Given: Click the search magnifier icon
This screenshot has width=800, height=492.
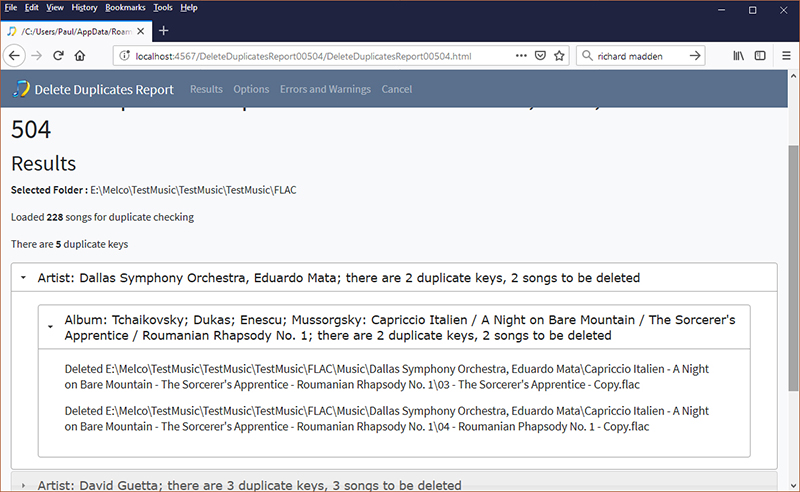Looking at the screenshot, I should point(587,56).
